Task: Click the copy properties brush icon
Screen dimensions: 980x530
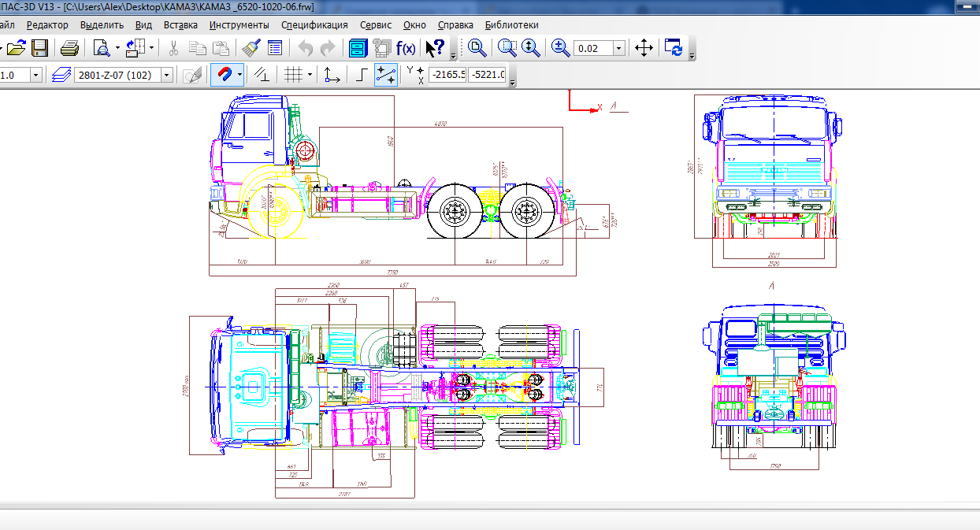Action: (251, 48)
